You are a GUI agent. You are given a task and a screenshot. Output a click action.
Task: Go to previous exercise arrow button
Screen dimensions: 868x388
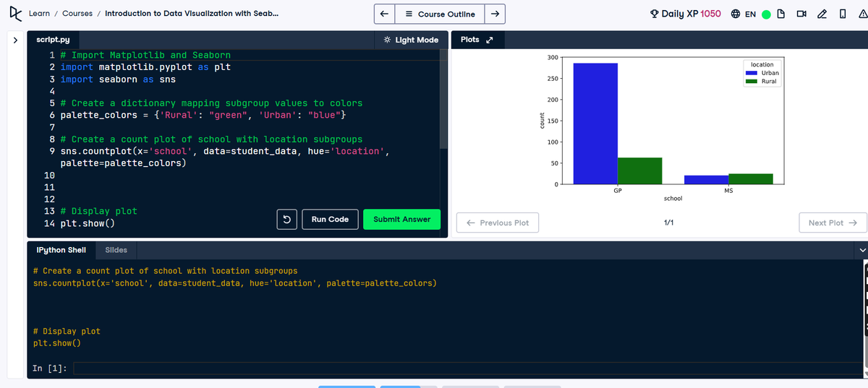[384, 14]
